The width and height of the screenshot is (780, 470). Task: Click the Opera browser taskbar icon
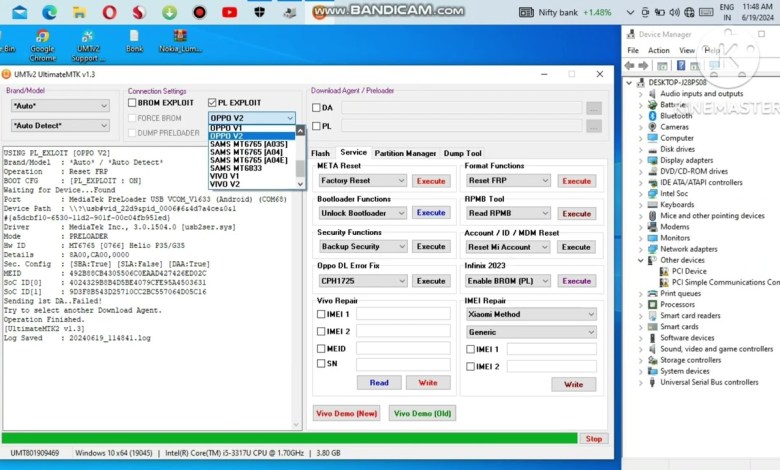(109, 12)
